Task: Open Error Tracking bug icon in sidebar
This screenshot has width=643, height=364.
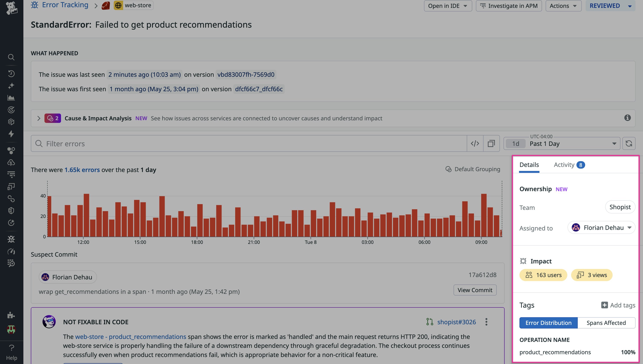Action: pyautogui.click(x=11, y=239)
